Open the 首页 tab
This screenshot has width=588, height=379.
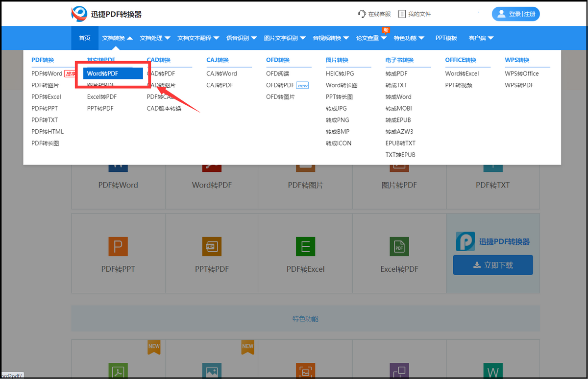pos(85,38)
